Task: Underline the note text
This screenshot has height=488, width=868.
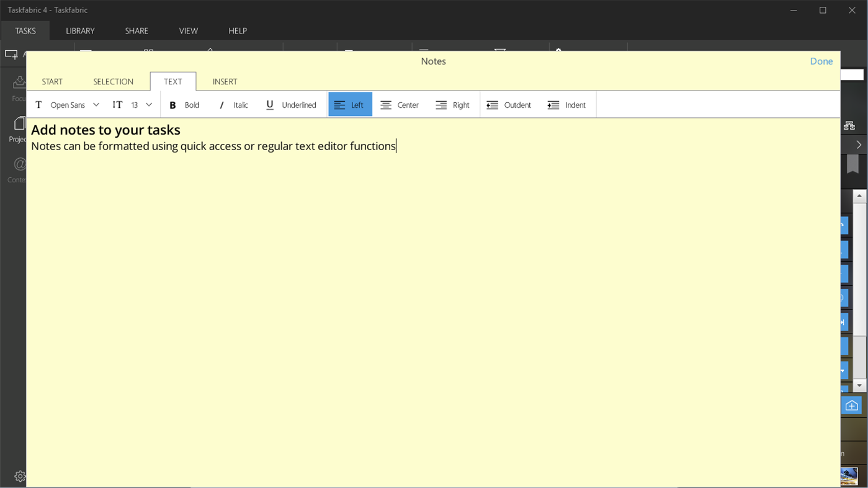Action: (290, 104)
